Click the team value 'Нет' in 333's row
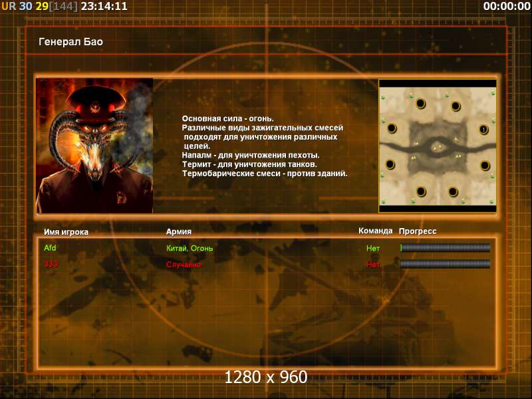The width and height of the screenshot is (532, 399). coord(373,264)
